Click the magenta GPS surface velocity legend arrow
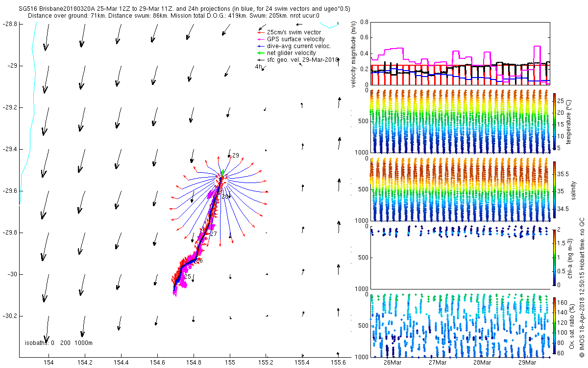The image size is (588, 368). 261,40
